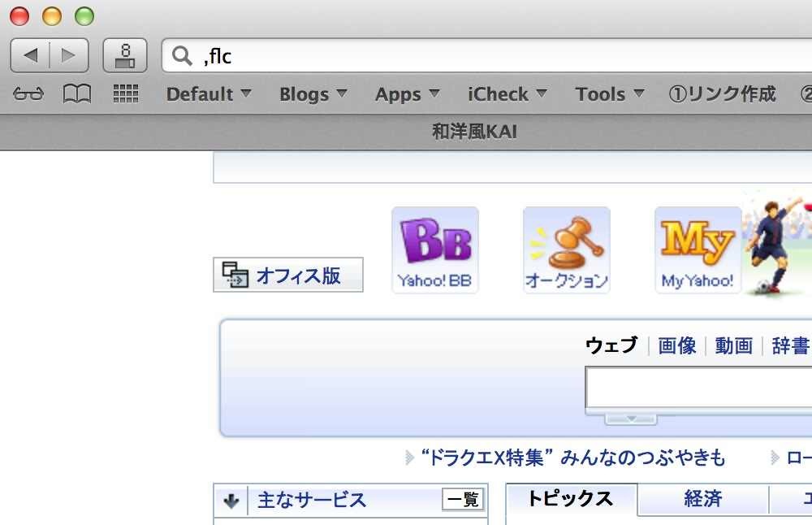Click the green zoom window button
Image resolution: width=812 pixels, height=525 pixels.
(84, 16)
